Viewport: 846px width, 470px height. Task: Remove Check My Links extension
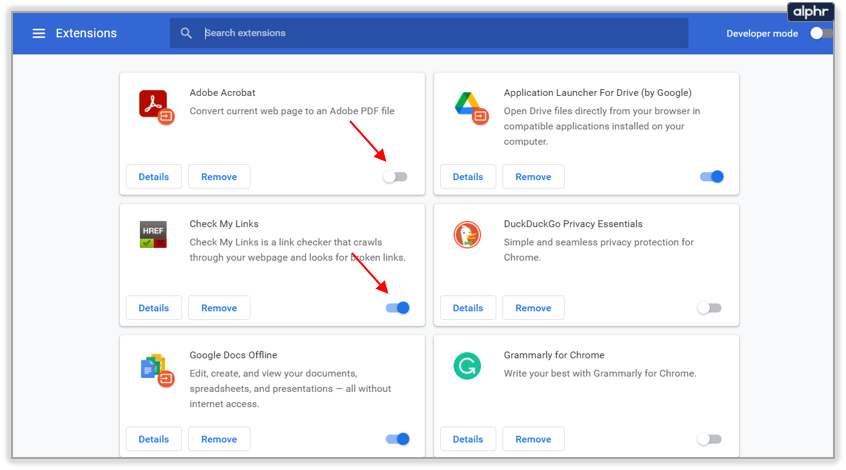pyautogui.click(x=219, y=308)
